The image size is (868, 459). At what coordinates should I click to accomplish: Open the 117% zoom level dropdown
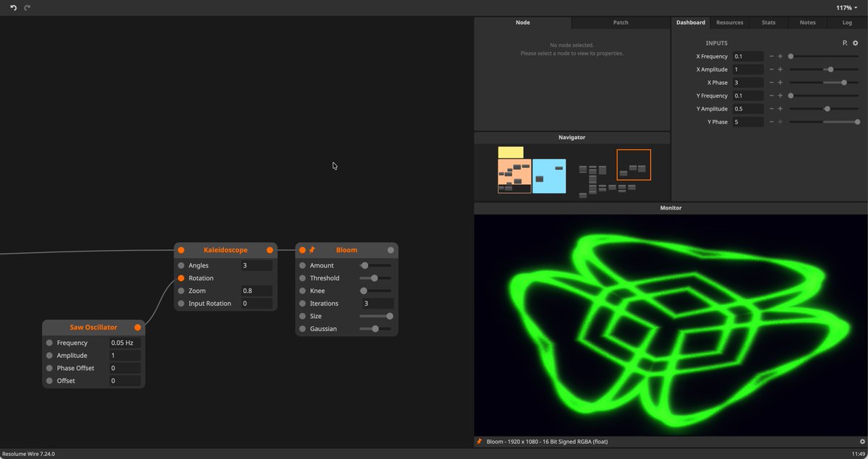tap(846, 7)
